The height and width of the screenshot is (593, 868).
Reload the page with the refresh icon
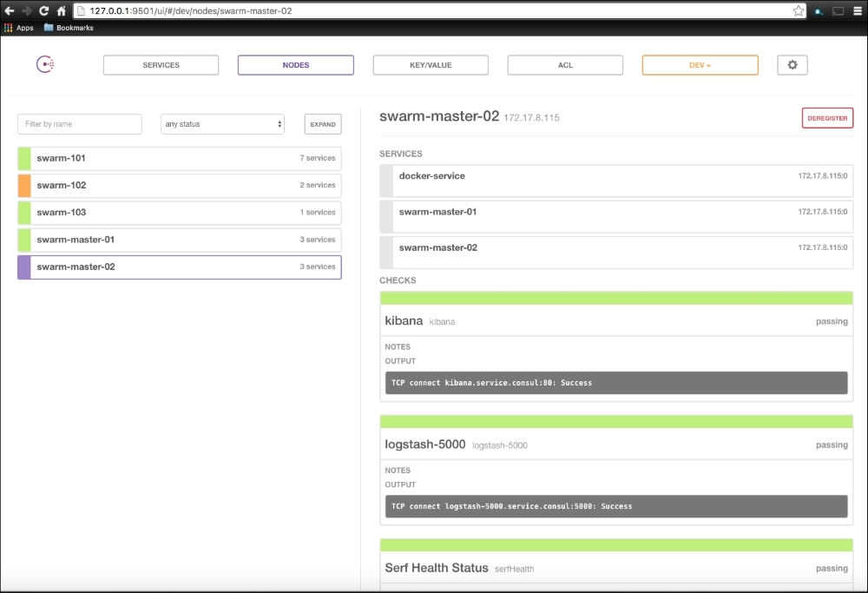[43, 11]
